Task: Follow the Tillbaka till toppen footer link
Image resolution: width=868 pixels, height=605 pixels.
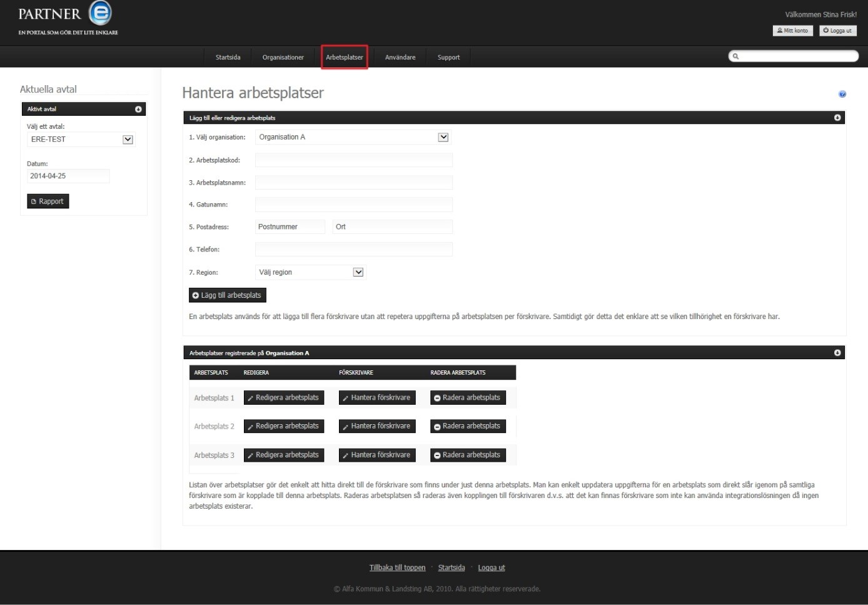Action: [x=397, y=568]
